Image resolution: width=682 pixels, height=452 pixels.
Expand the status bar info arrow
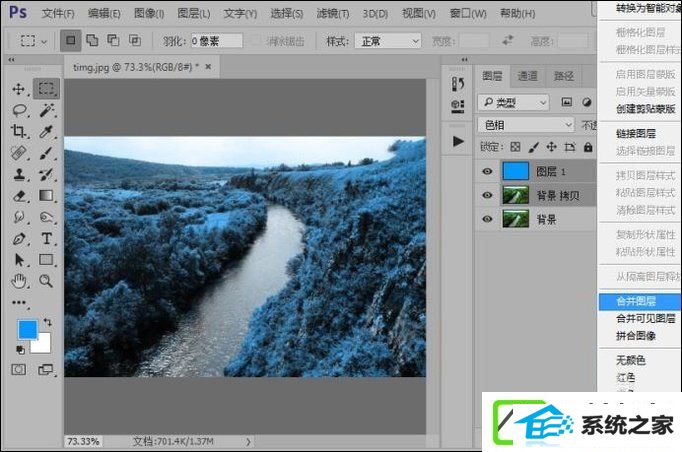[x=248, y=442]
